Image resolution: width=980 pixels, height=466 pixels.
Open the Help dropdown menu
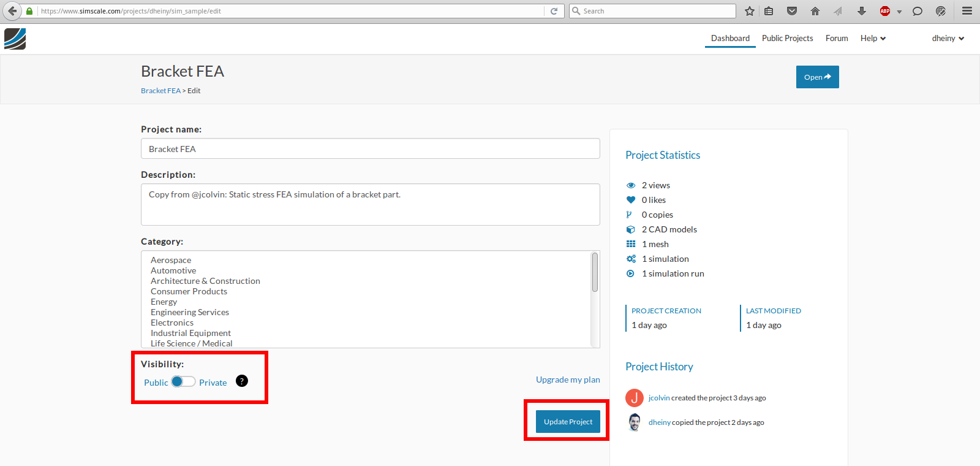point(873,38)
